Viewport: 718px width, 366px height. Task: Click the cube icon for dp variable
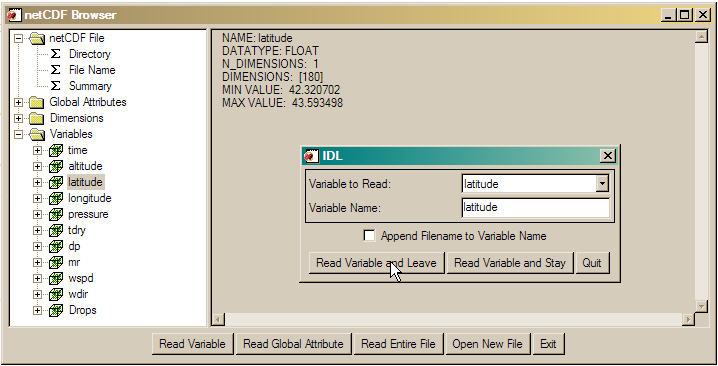(56, 246)
